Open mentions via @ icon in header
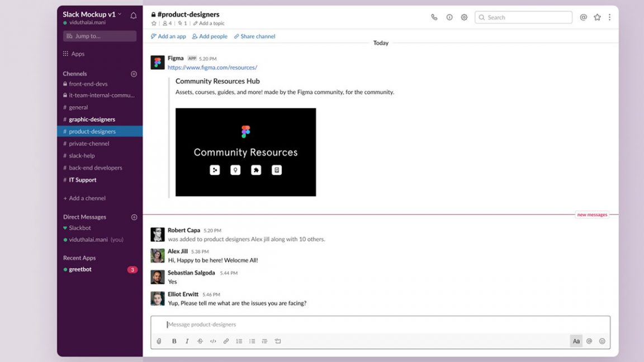Viewport: 644px width, 362px height. pos(583,17)
